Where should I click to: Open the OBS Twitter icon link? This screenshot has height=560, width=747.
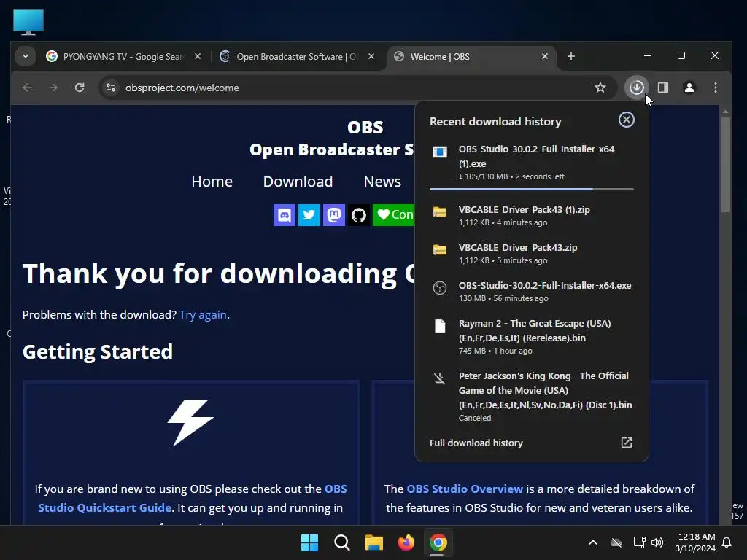(309, 215)
